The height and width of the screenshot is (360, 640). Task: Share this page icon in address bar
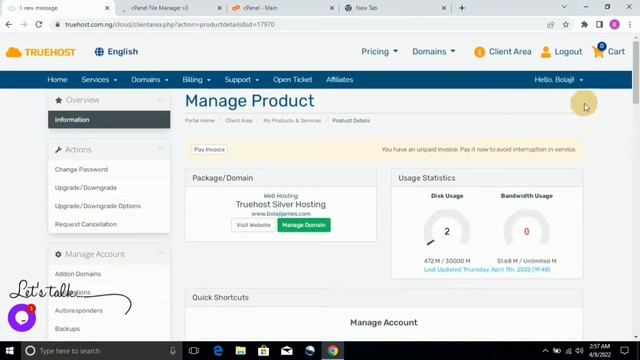(551, 24)
